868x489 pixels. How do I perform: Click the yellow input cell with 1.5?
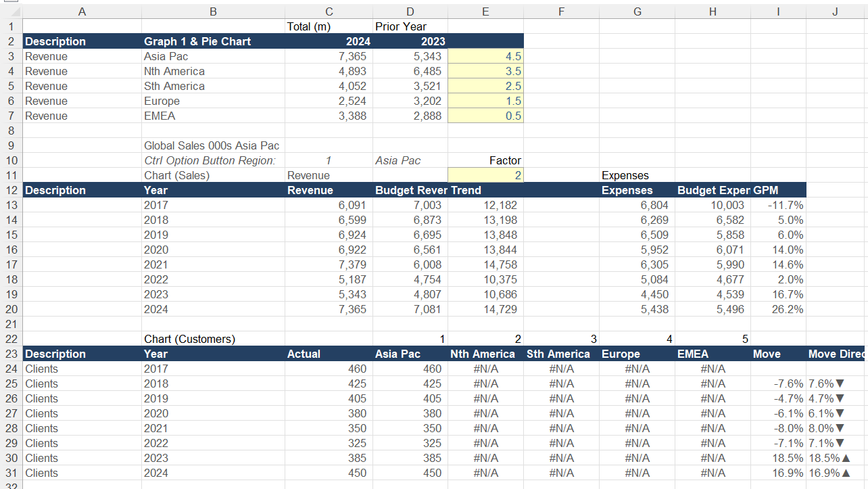[x=485, y=101]
